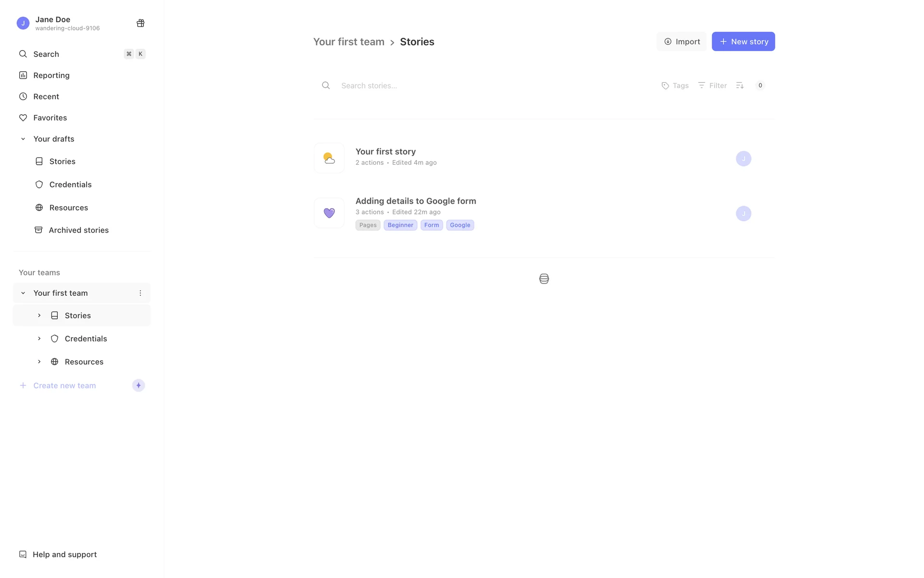Collapse the Your first team tree
Image resolution: width=924 pixels, height=578 pixels.
(23, 293)
